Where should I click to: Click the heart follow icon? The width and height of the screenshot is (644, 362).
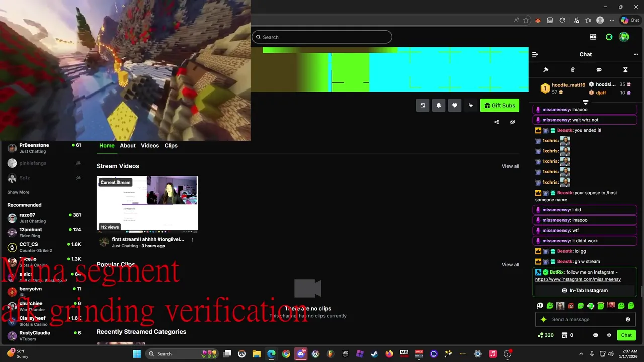click(454, 105)
